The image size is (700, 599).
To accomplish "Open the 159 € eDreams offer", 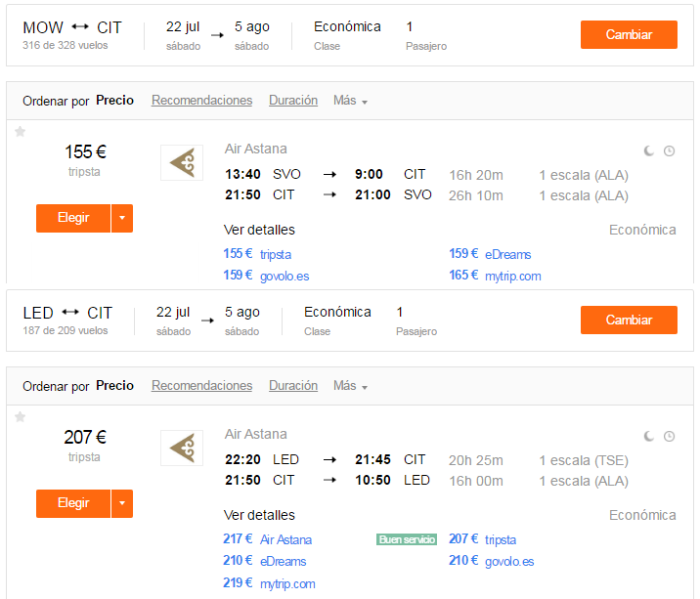I will (490, 254).
